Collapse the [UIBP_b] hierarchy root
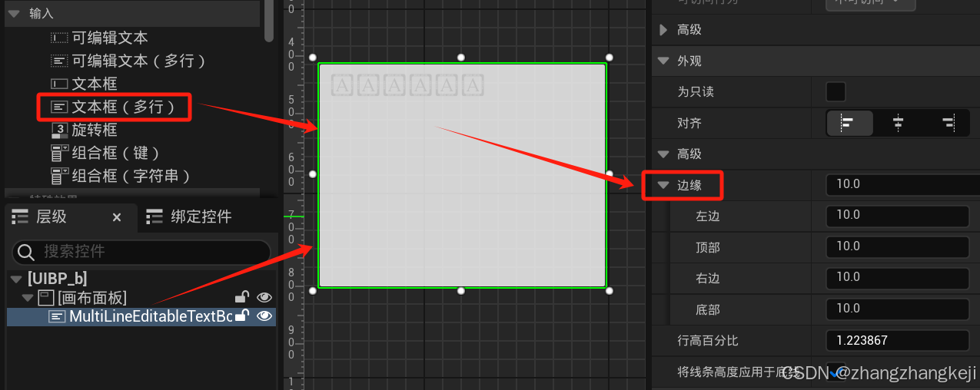The height and width of the screenshot is (390, 980). (15, 278)
